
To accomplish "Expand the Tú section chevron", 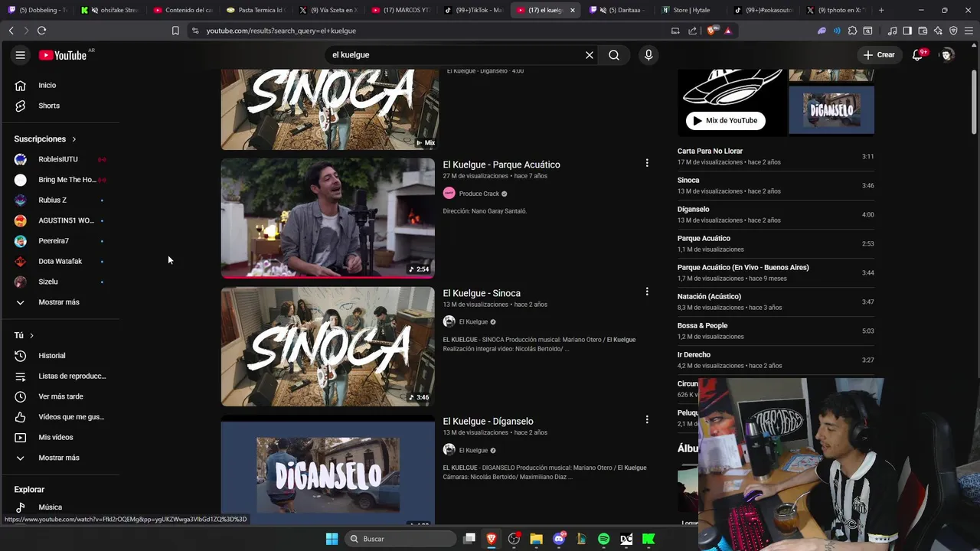I will (31, 336).
